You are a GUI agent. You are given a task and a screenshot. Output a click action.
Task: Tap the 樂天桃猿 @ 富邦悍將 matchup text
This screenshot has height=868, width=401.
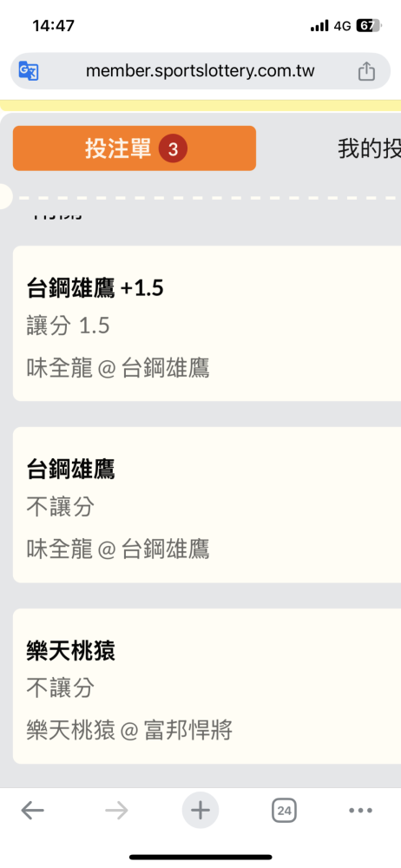129,731
